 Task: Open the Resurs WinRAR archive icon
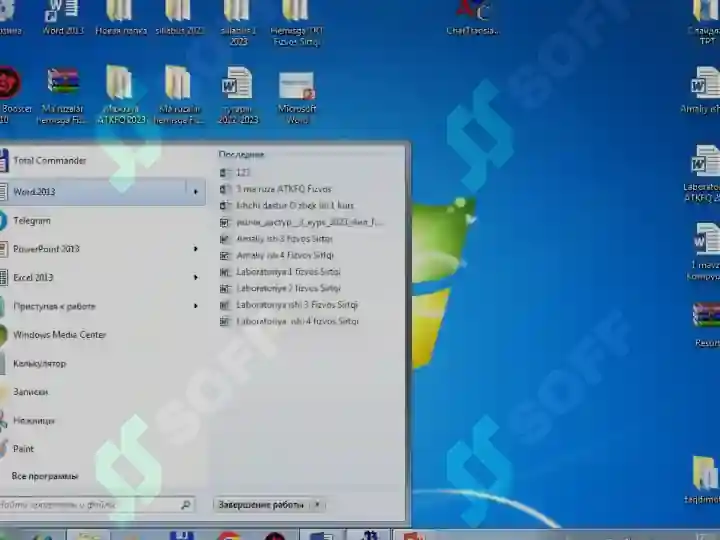706,325
